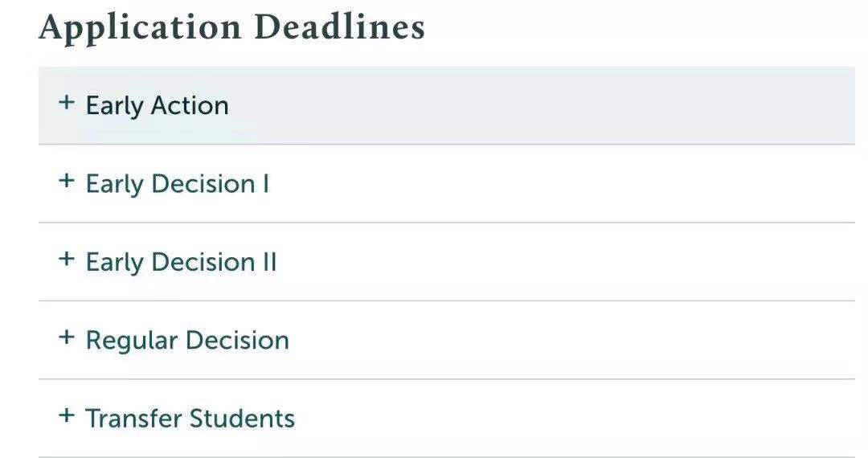Click the numeral "II" in Early Decision II
868x458 pixels.
(269, 262)
